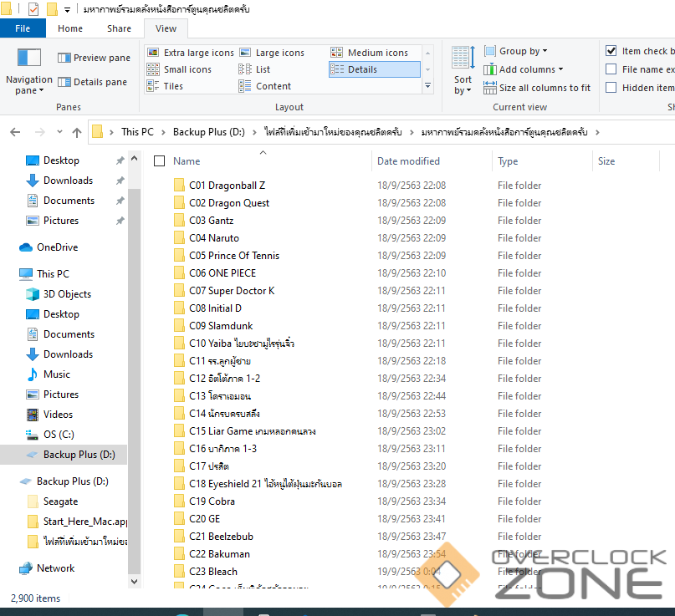This screenshot has height=616, width=675.
Task: Go back with the Back arrow
Action: [x=15, y=132]
